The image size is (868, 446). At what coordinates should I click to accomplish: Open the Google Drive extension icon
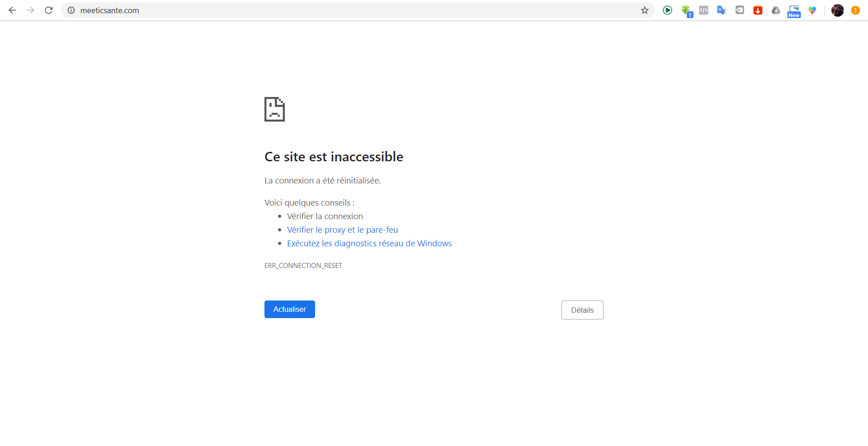[x=776, y=10]
